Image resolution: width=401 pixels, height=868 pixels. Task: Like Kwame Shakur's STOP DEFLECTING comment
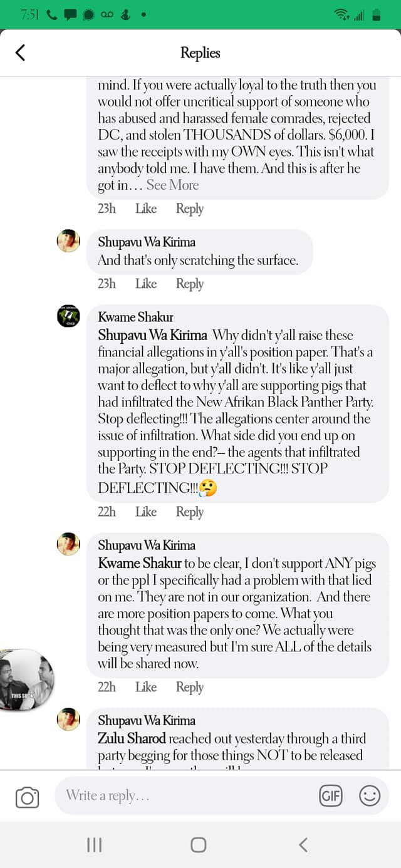[x=146, y=512]
